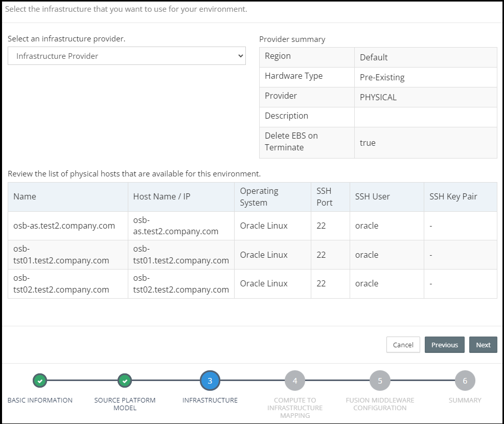Click step 5 Fusion Middleware Configuration circle
Viewport: 504px width, 424px height.
coord(380,381)
